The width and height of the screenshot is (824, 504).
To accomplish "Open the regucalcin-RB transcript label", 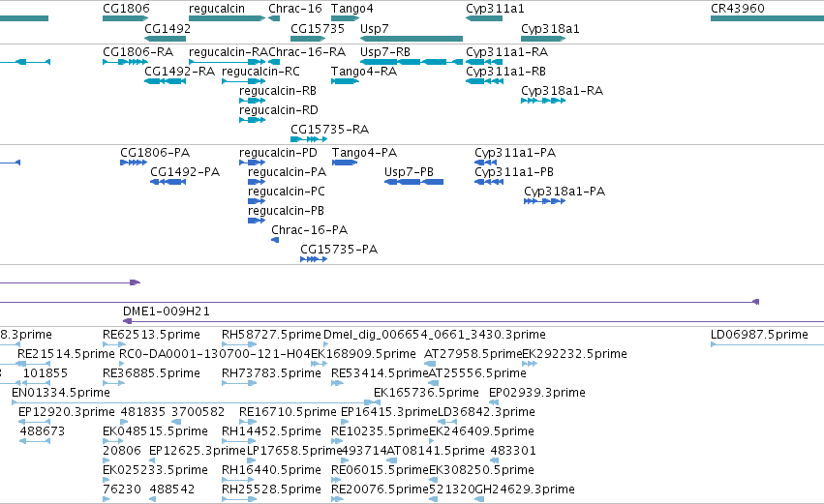I will pyautogui.click(x=278, y=91).
